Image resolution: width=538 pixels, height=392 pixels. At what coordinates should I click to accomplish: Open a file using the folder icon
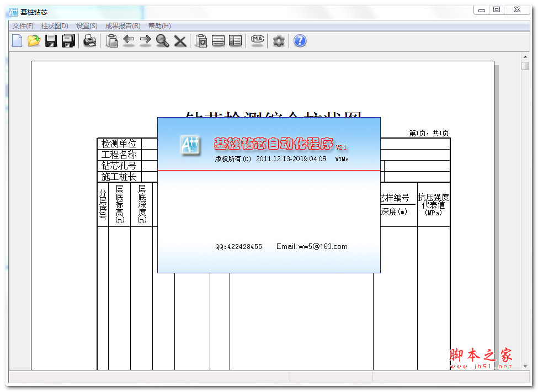[34, 41]
